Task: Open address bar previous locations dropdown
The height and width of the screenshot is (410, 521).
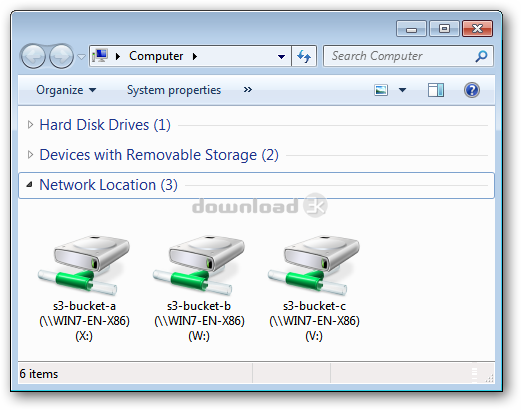Action: pyautogui.click(x=281, y=57)
